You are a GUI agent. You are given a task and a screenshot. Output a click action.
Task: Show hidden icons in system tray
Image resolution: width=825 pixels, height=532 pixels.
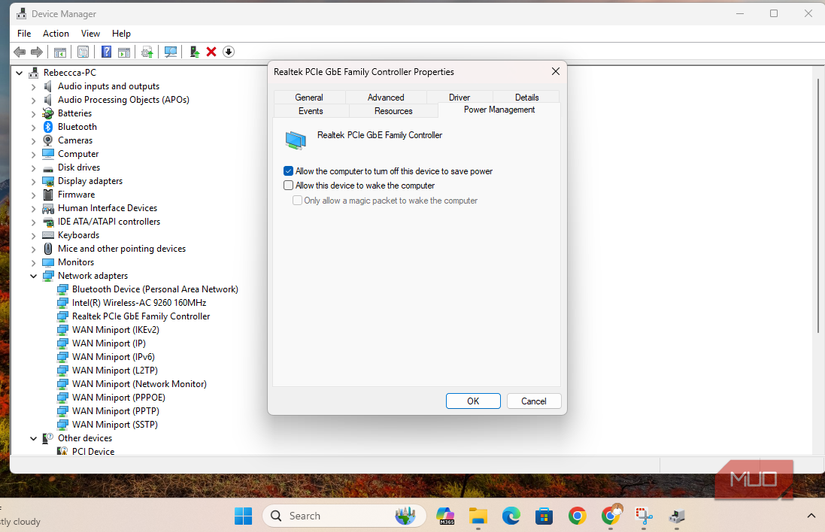(811, 516)
